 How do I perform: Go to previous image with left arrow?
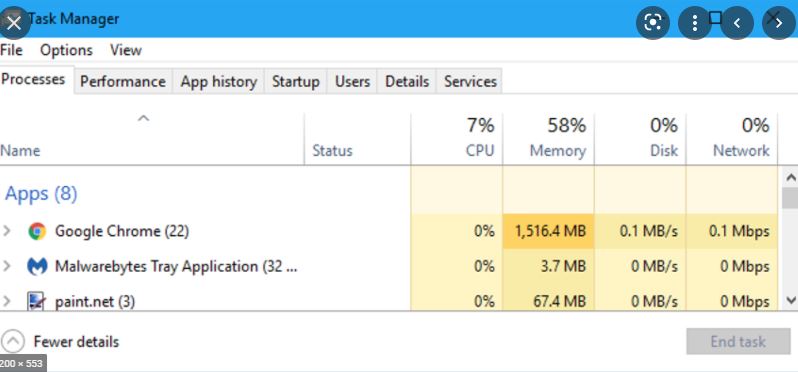tap(736, 22)
